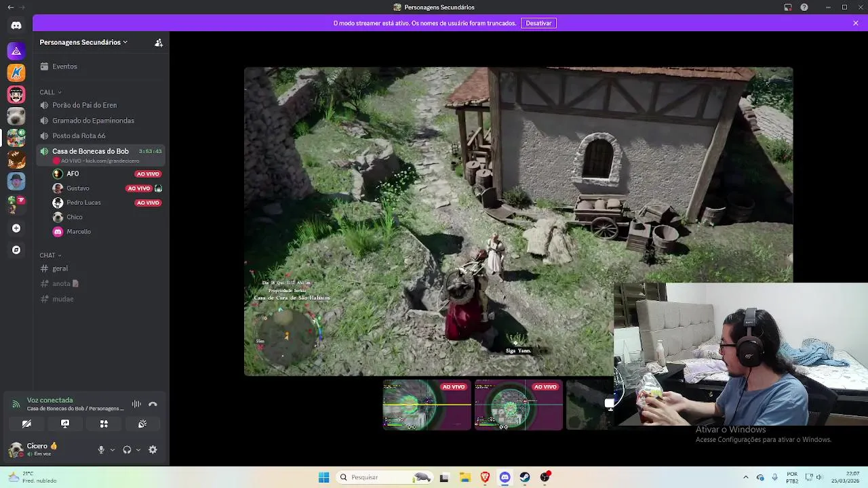The width and height of the screenshot is (868, 488).
Task: Click taskbar Pesquisar search box
Action: click(x=384, y=477)
